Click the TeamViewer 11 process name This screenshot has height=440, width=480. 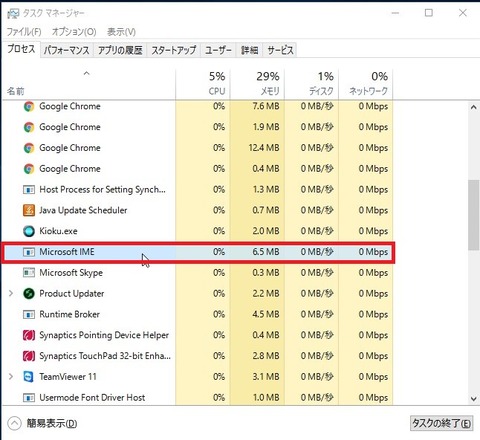[68, 377]
